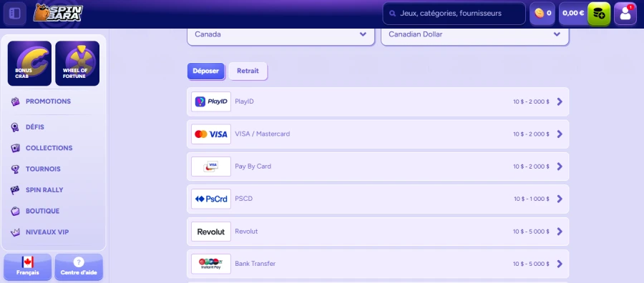Open the Canadian Dollar currency dropdown
644x283 pixels.
475,34
